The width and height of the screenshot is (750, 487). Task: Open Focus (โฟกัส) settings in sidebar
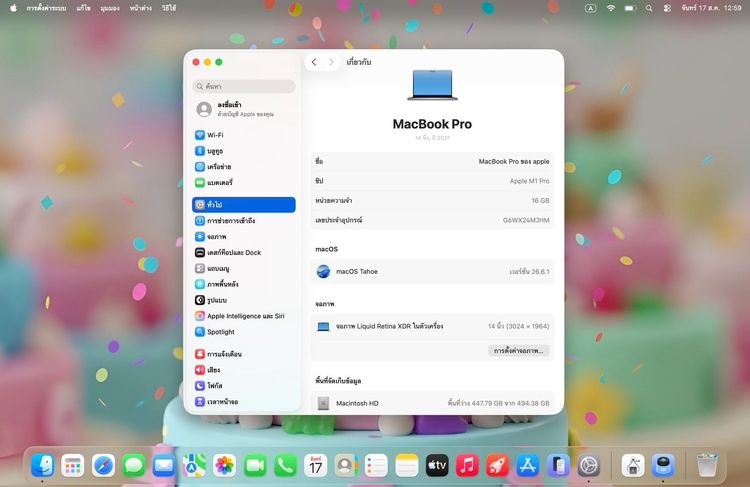coord(243,386)
